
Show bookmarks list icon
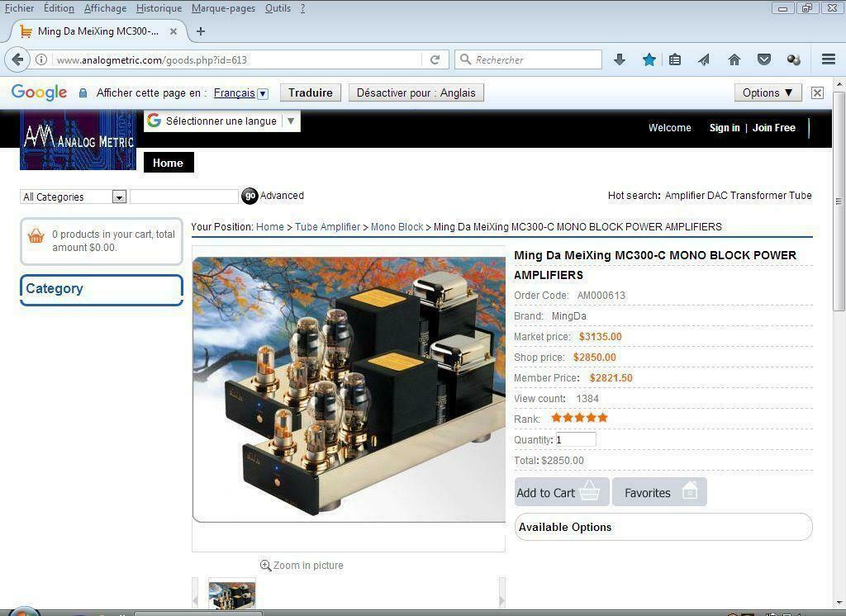coord(674,59)
